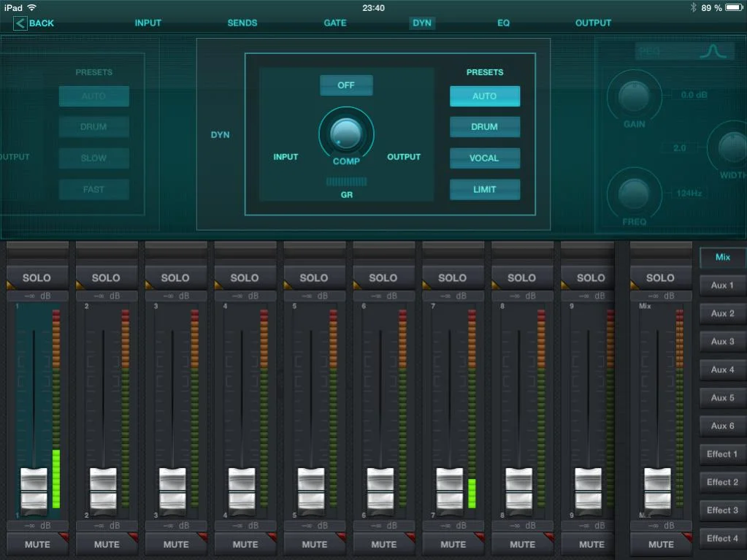This screenshot has height=560, width=747.
Task: Click the EQ Gain knob
Action: tap(634, 96)
